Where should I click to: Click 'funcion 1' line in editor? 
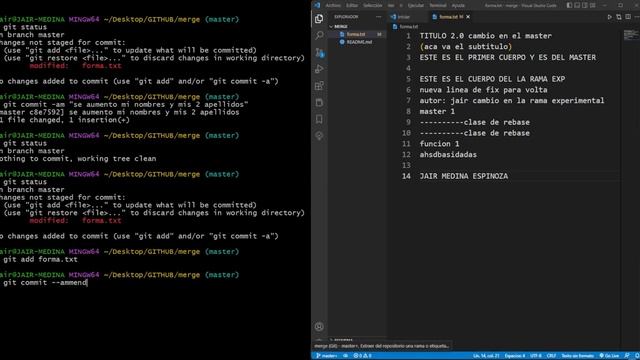click(439, 144)
